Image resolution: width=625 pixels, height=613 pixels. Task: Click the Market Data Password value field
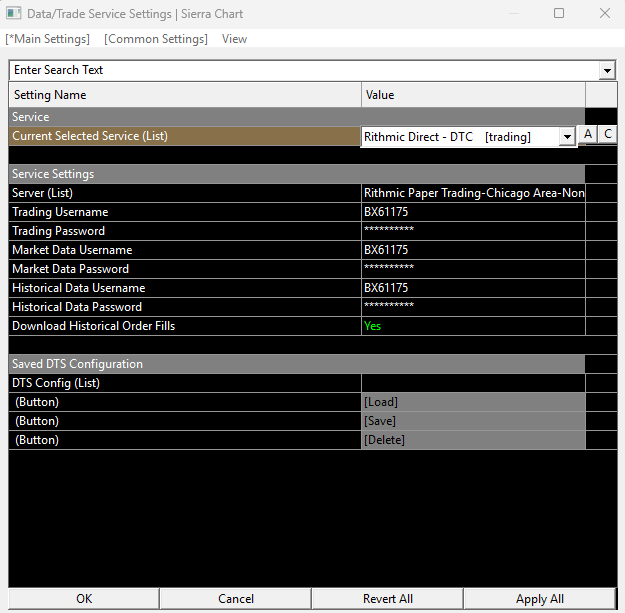click(x=473, y=269)
